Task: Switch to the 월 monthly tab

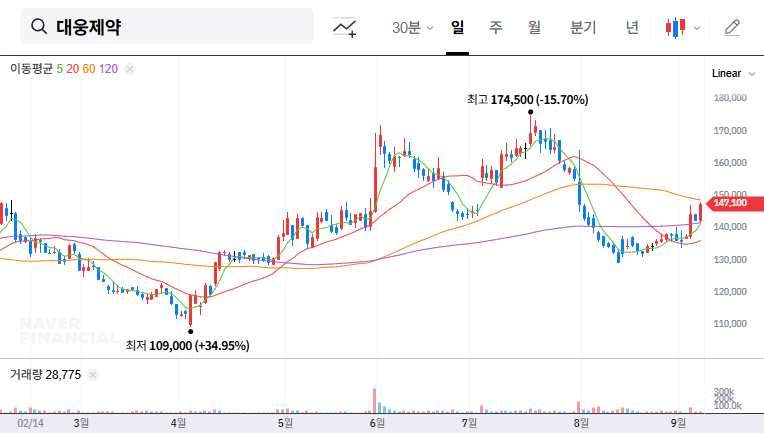Action: click(535, 27)
